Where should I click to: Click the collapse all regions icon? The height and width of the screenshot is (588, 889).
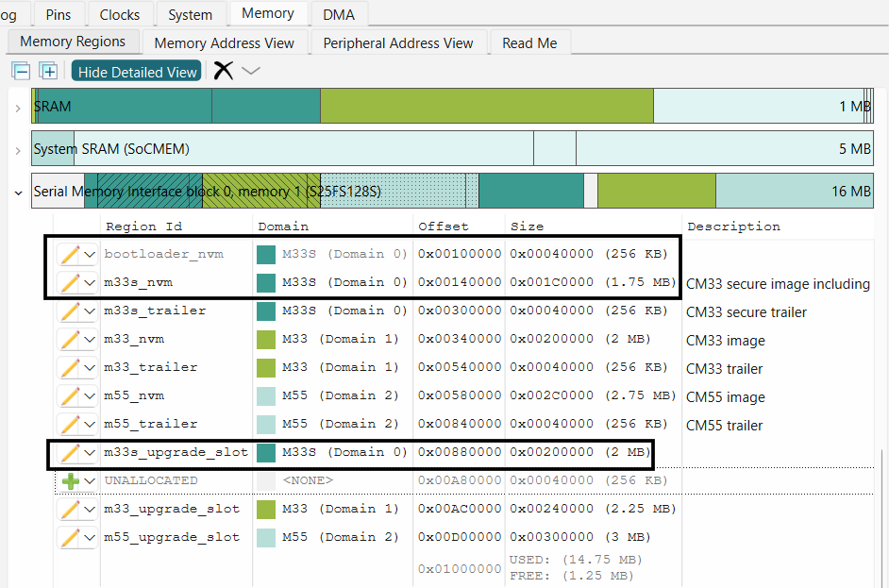21,72
